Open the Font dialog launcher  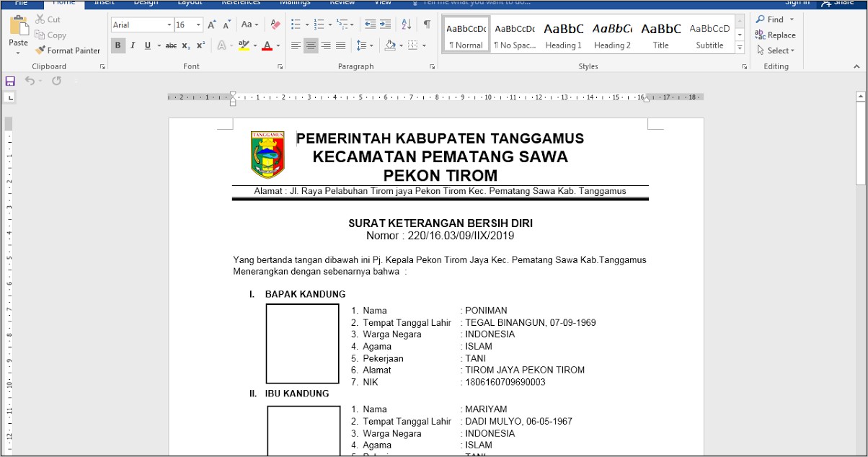tap(280, 66)
